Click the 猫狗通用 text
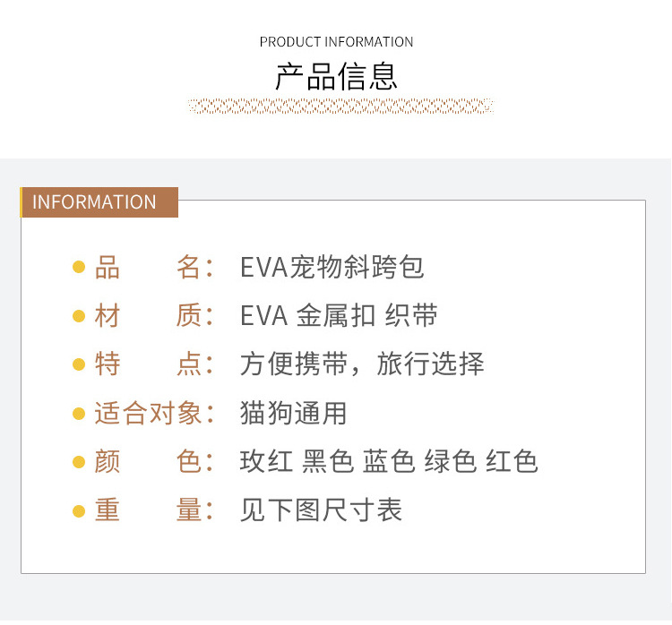Screen dimensions: 672x625 click(294, 414)
